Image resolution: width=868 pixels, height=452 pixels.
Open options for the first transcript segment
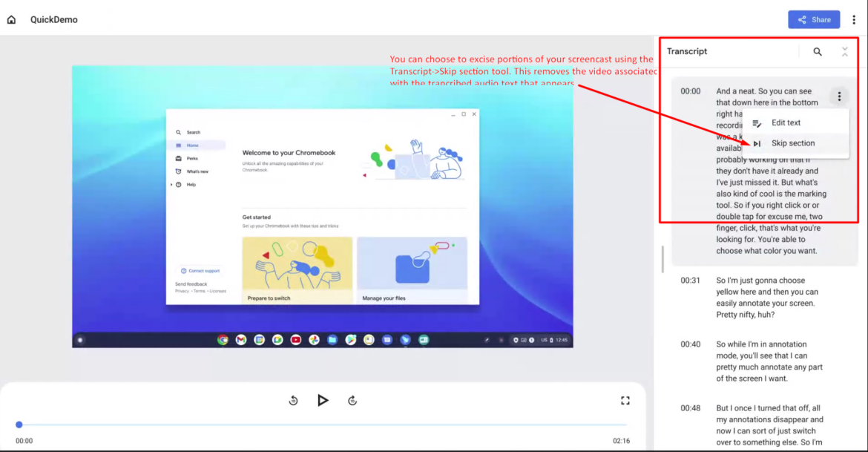coord(839,96)
